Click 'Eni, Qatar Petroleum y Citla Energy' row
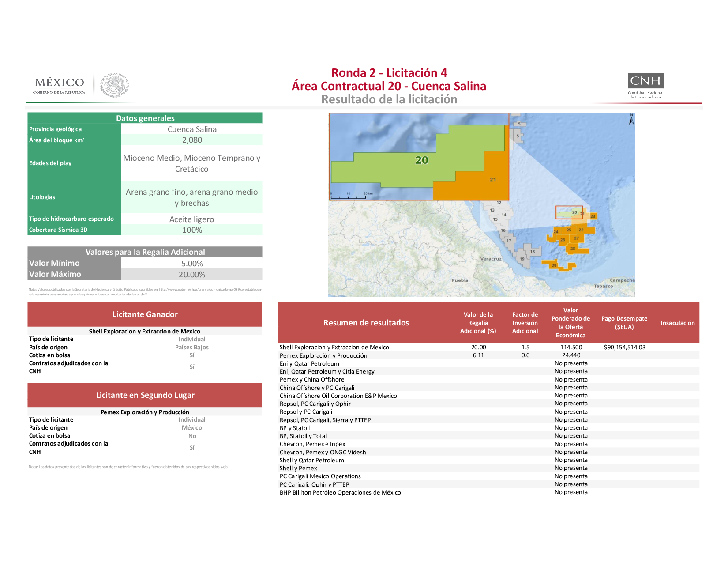 click(489, 371)
